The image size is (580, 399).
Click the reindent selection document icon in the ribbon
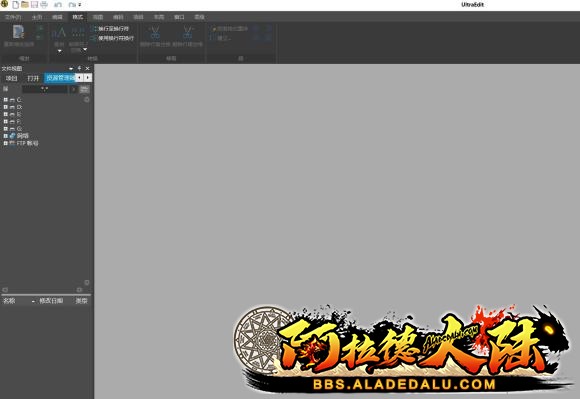pyautogui.click(x=18, y=32)
